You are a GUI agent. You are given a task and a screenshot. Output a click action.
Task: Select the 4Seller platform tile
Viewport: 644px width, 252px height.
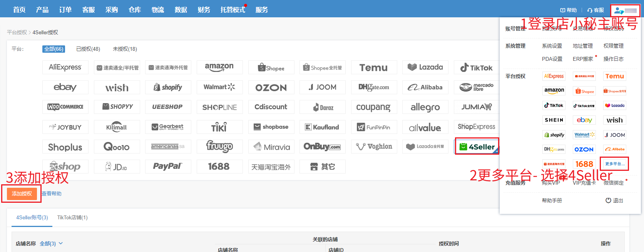pyautogui.click(x=477, y=147)
